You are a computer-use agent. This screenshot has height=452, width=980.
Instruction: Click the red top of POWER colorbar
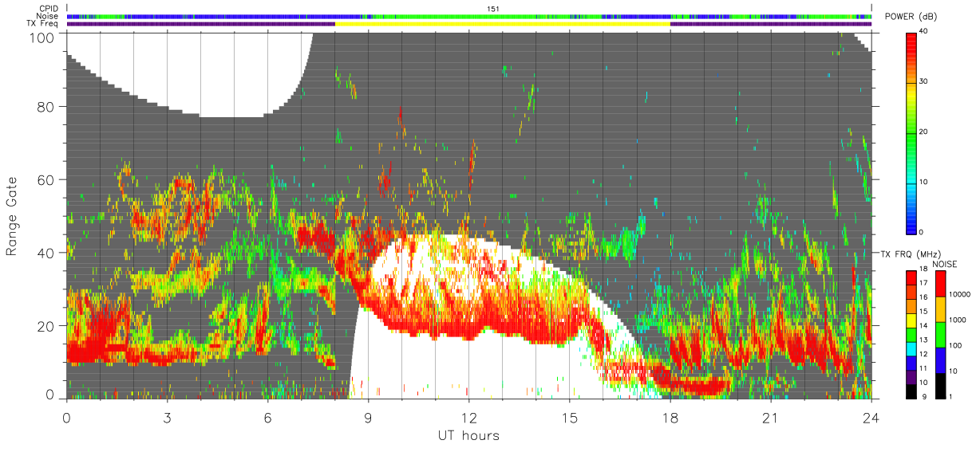(x=911, y=44)
